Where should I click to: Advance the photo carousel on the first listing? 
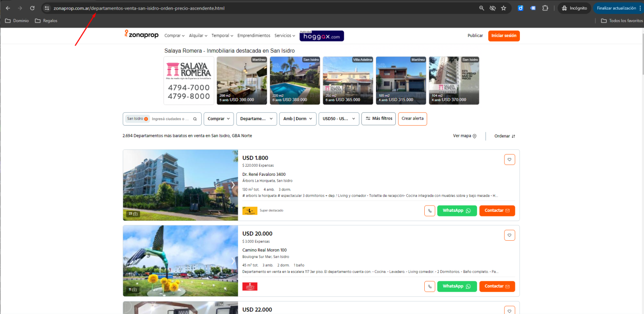pos(233,185)
